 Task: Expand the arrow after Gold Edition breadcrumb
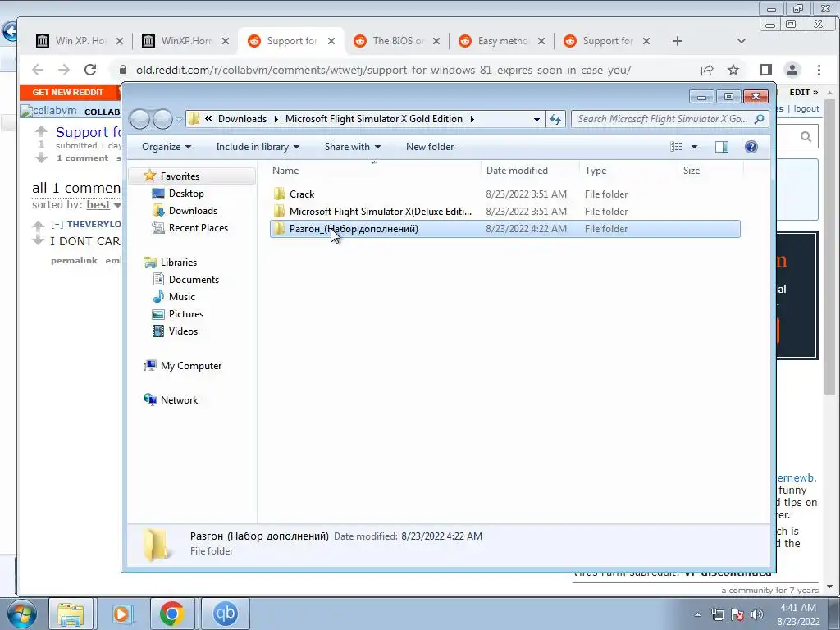(x=472, y=119)
